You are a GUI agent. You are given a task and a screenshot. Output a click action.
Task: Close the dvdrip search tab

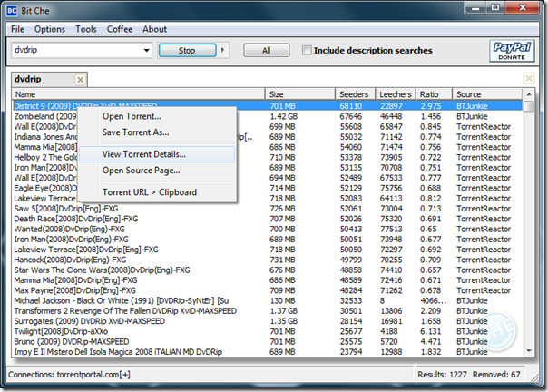(80, 80)
